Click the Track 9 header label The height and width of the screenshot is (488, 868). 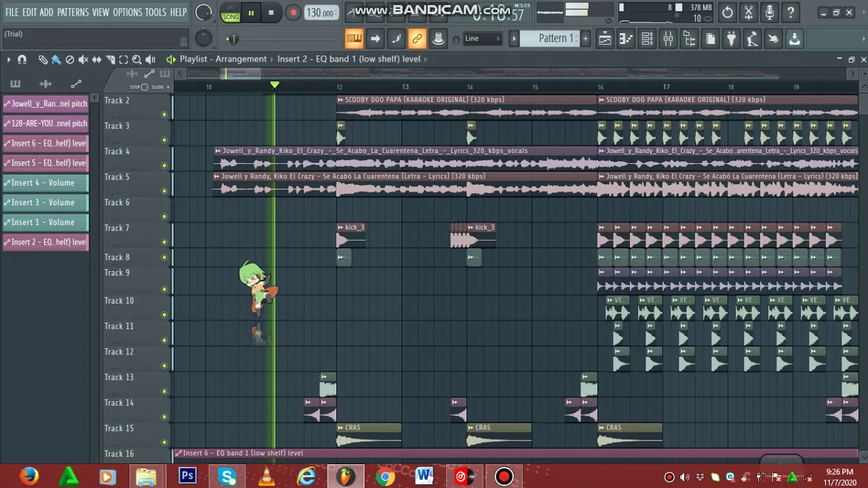click(x=117, y=272)
